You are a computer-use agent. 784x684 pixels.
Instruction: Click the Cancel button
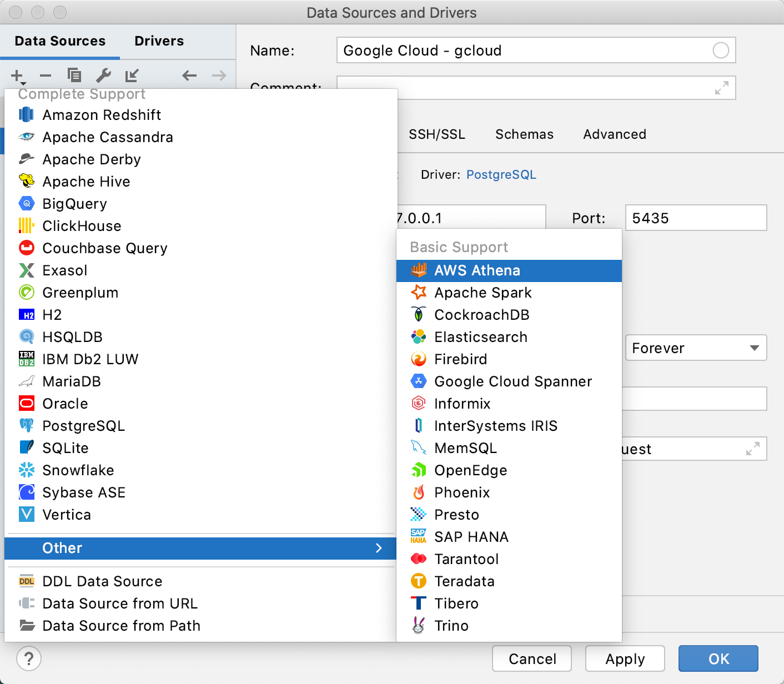[532, 658]
